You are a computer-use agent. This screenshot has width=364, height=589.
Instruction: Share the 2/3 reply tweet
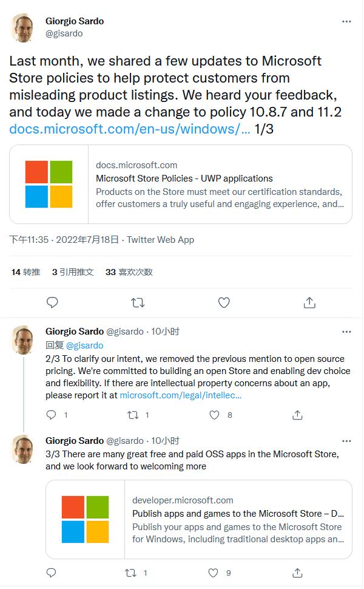[297, 414]
